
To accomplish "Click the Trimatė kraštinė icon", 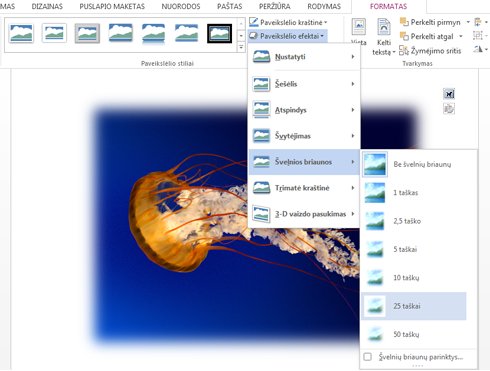I will pyautogui.click(x=261, y=188).
